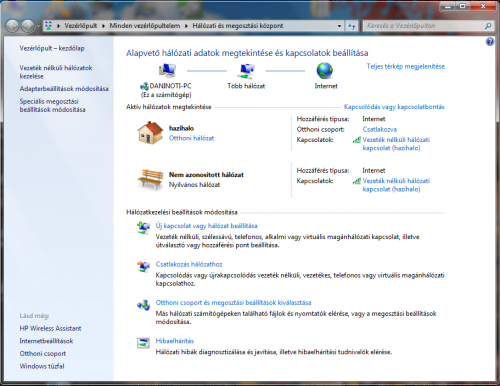Screen dimensions: 500x386
Task: Select the Vezérlőpult breadcrumb
Action: (x=81, y=26)
